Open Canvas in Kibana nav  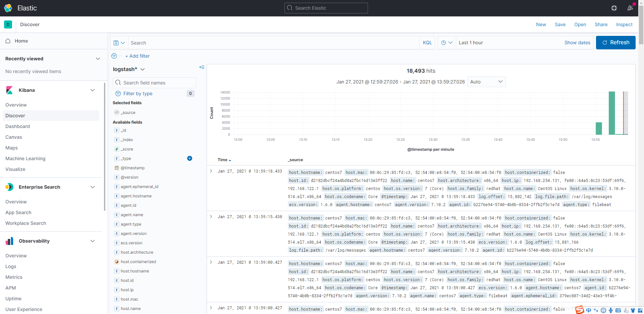click(14, 137)
